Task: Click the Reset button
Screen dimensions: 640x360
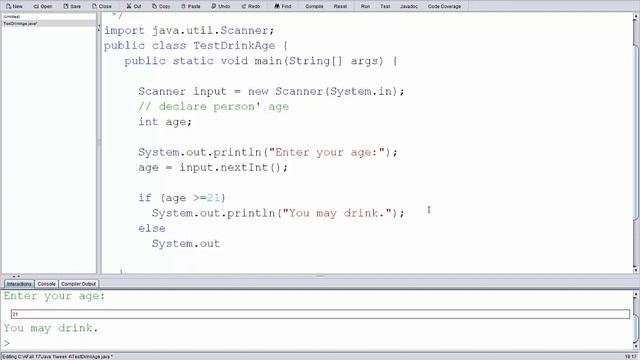Action: coord(340,6)
